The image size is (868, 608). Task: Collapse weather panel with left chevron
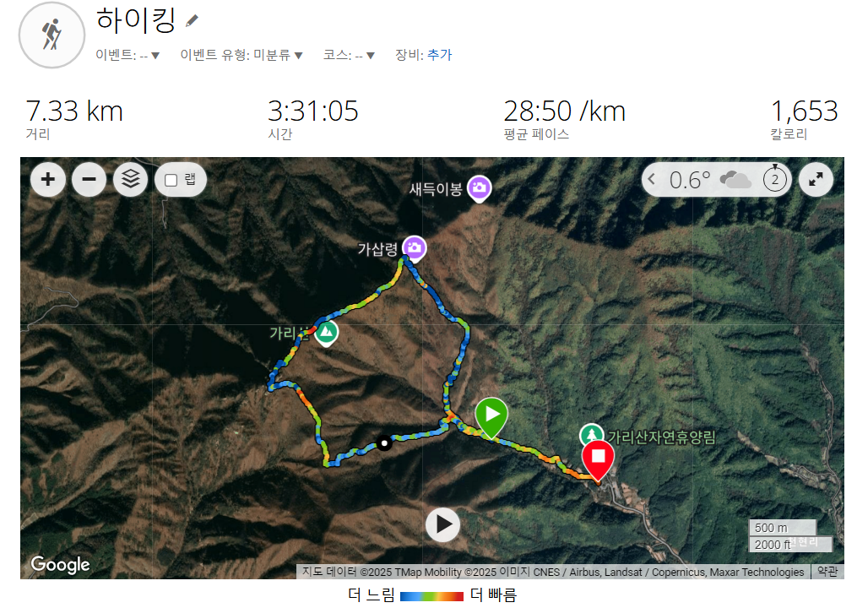tap(652, 179)
